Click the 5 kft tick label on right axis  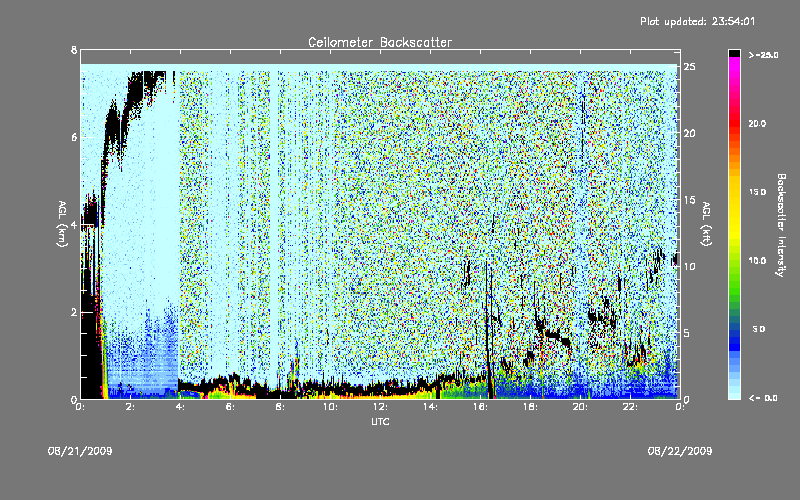[x=687, y=333]
